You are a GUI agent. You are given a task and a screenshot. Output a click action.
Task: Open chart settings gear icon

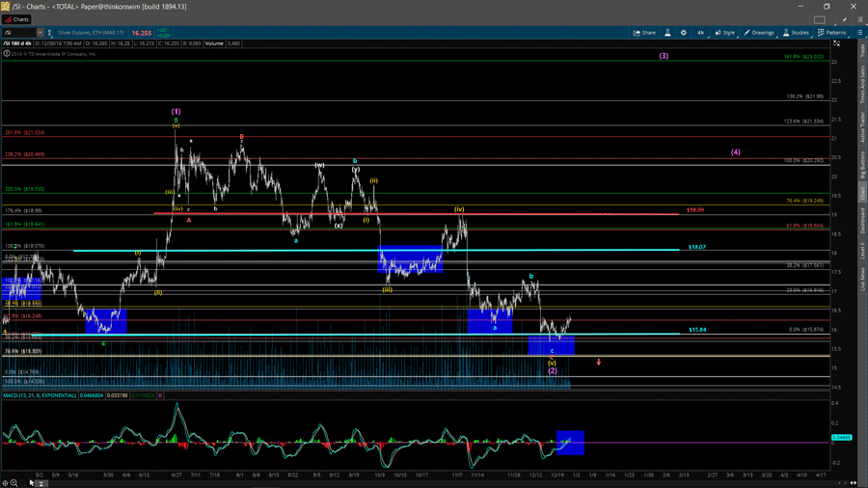pyautogui.click(x=684, y=33)
